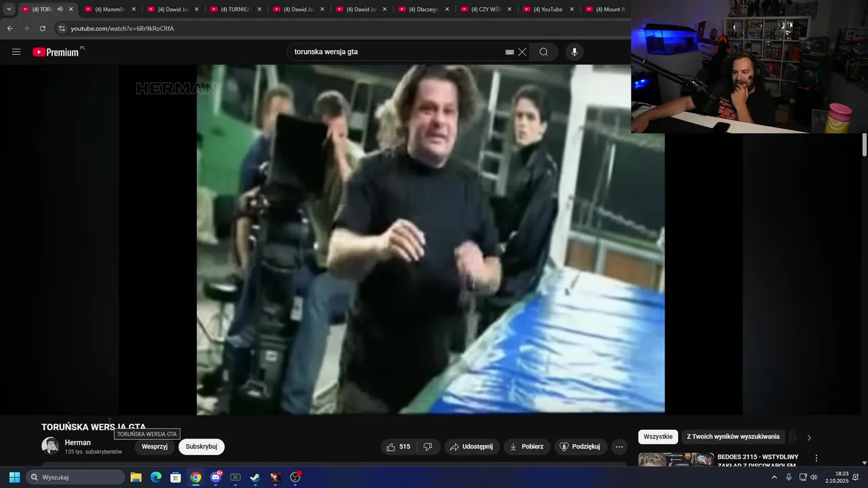Click the Chrome address bar URL
The height and width of the screenshot is (488, 868).
pos(122,28)
